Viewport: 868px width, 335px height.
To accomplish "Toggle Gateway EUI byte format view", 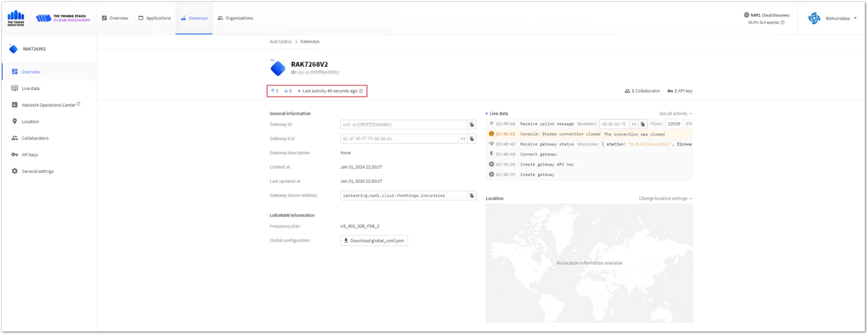I will [463, 139].
